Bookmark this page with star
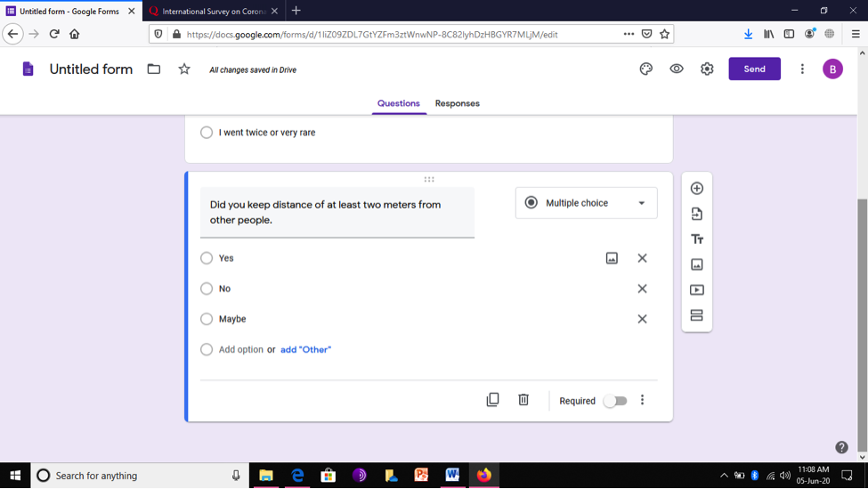 pos(664,35)
